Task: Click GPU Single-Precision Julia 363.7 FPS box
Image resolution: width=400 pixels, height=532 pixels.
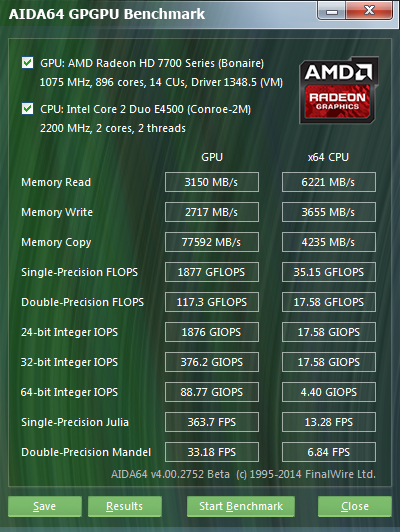Action: pos(212,422)
